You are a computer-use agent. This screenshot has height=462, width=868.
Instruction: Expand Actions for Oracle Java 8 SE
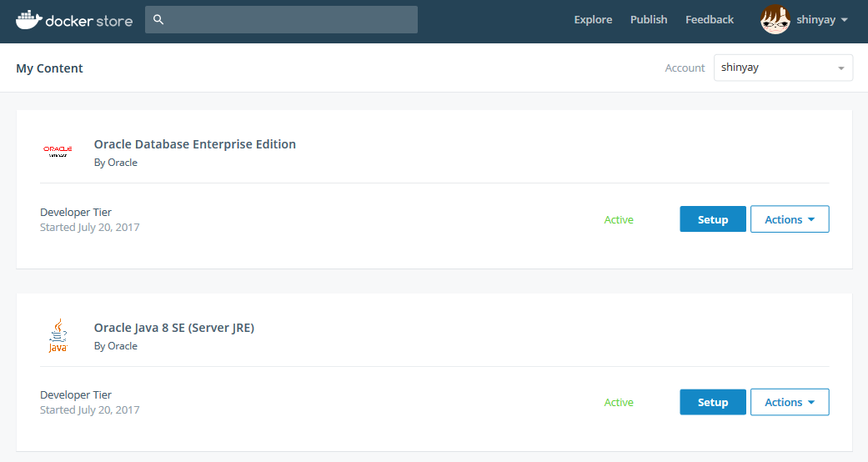tap(790, 402)
